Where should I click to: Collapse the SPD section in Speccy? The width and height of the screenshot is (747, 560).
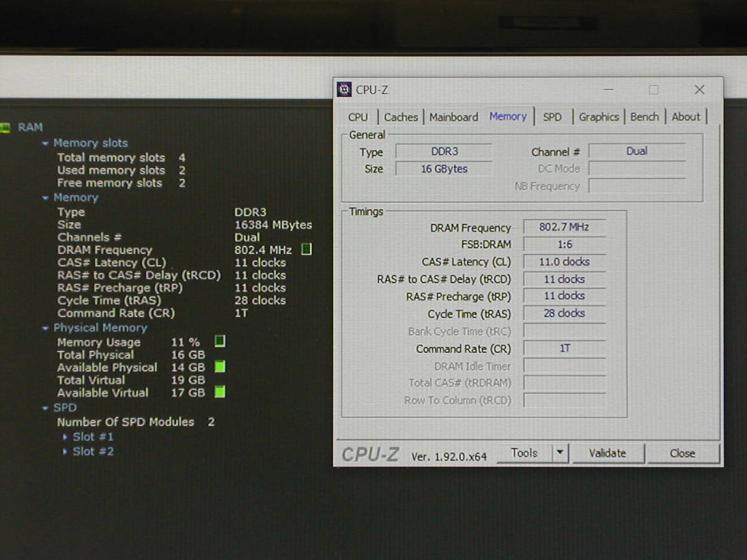coord(45,408)
